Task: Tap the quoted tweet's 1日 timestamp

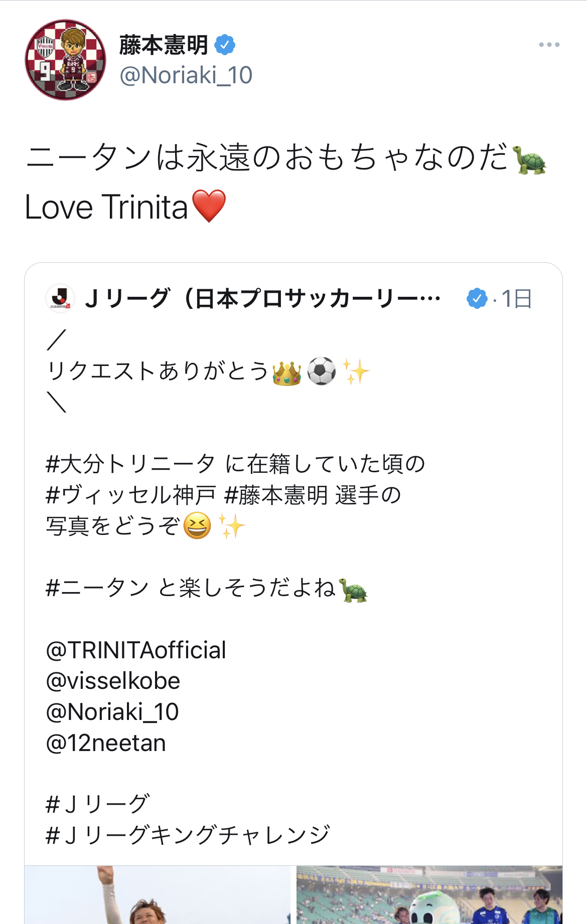Action: (517, 299)
